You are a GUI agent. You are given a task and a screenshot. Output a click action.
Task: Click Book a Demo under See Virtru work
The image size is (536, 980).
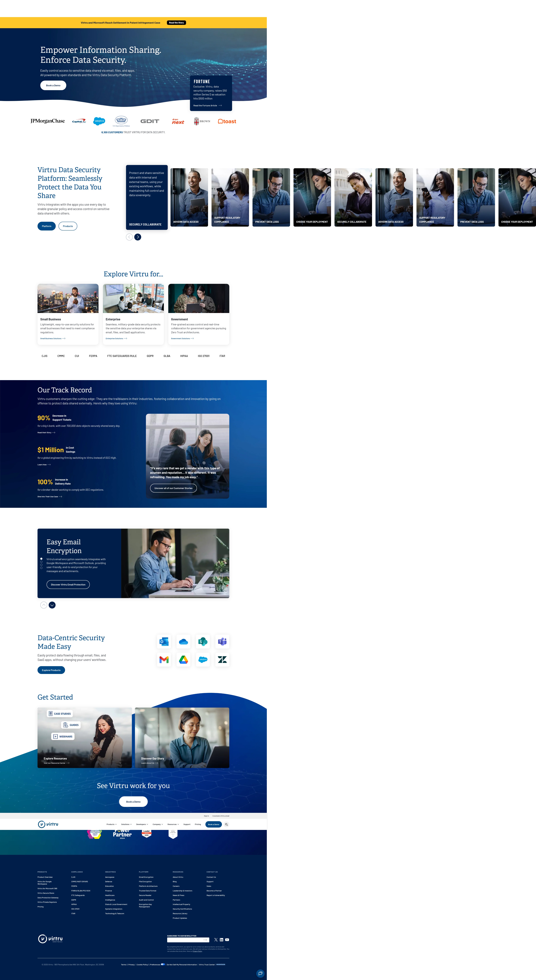tap(133, 802)
